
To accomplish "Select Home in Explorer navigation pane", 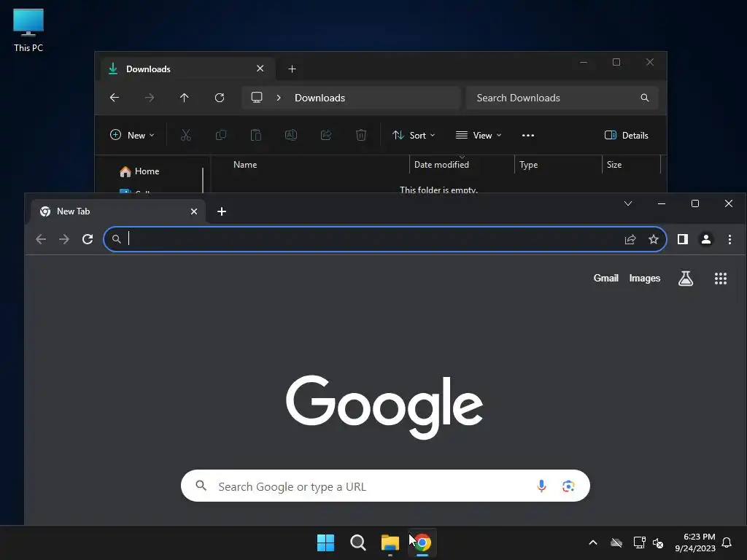I will (139, 171).
